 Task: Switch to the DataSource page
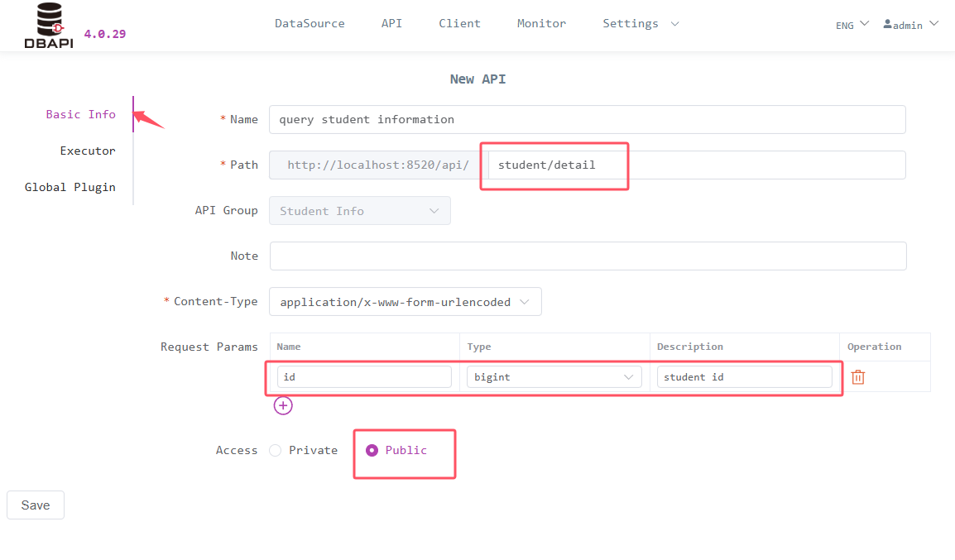(x=310, y=24)
